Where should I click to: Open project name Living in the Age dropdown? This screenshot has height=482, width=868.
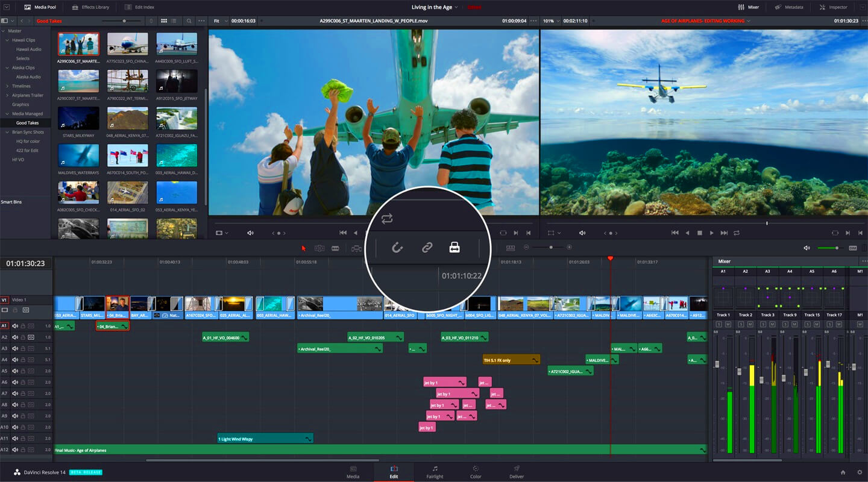(x=435, y=7)
